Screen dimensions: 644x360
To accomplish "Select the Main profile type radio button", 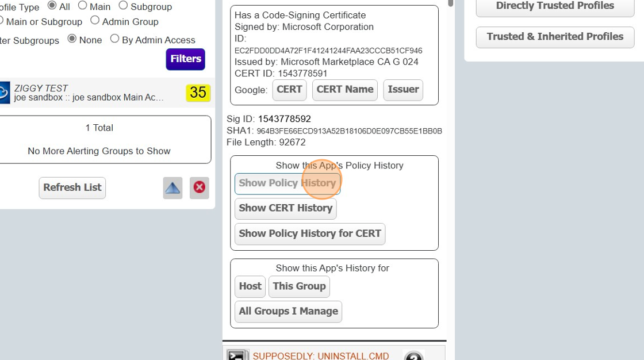I will click(x=82, y=7).
